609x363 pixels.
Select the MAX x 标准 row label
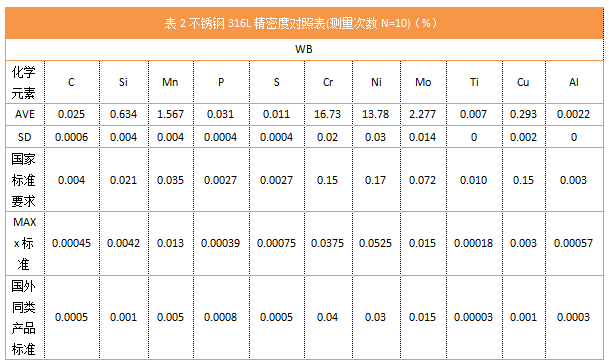tap(24, 243)
